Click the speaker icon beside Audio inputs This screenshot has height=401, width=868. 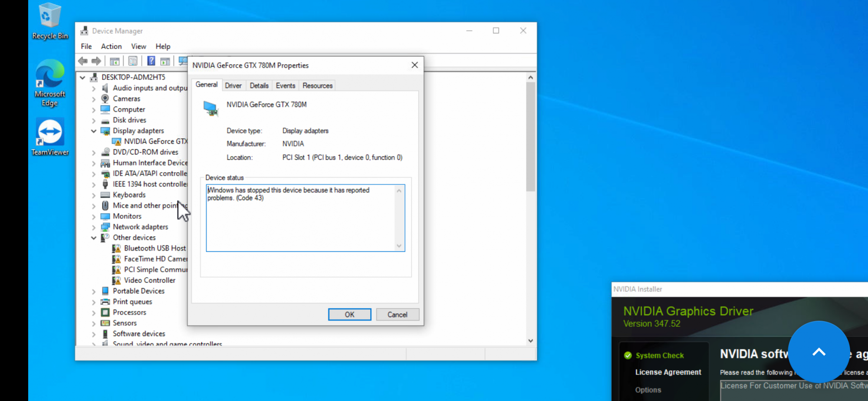point(105,88)
